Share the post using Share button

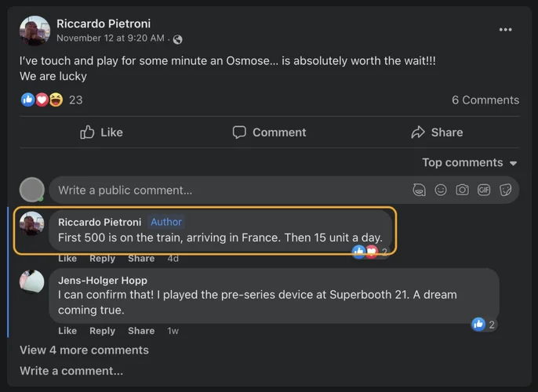click(437, 132)
